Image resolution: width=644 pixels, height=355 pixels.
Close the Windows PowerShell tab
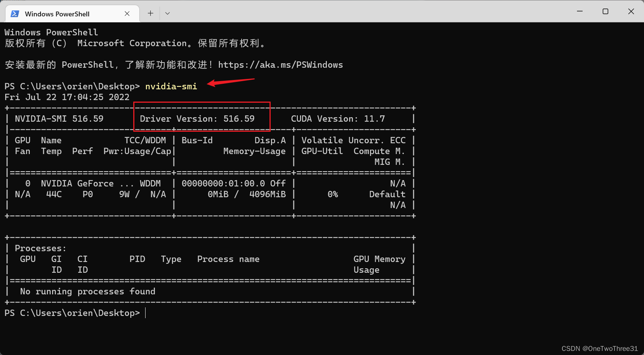point(127,14)
